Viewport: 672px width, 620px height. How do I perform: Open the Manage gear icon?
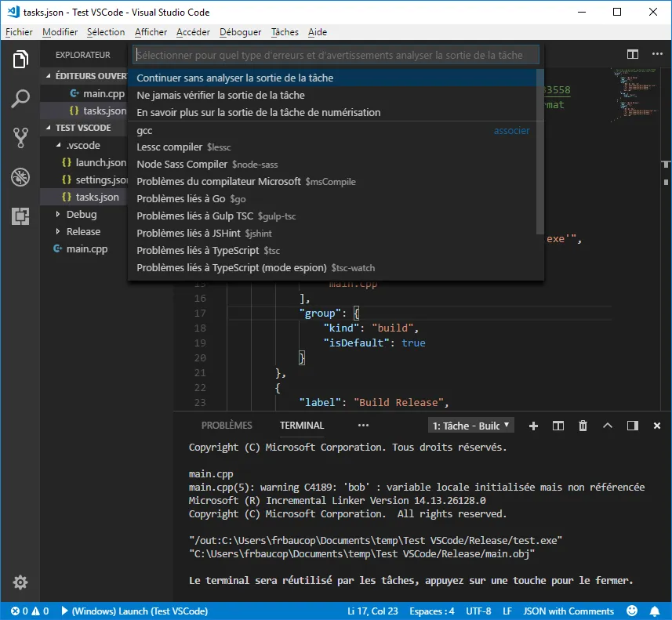pos(20,582)
